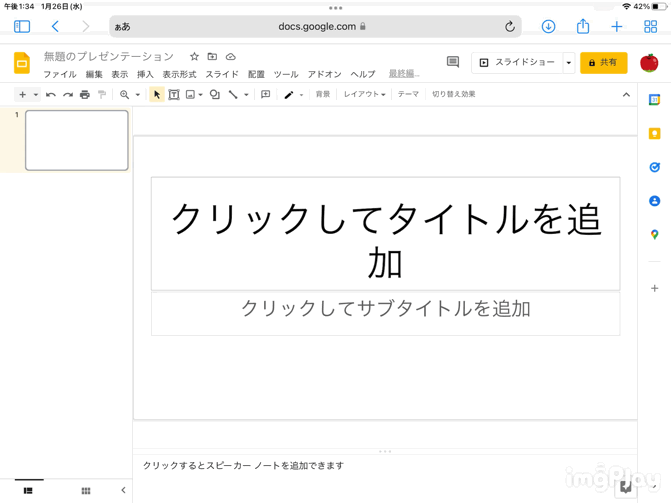The width and height of the screenshot is (671, 503).
Task: Open the 挿入 menu
Action: [145, 74]
